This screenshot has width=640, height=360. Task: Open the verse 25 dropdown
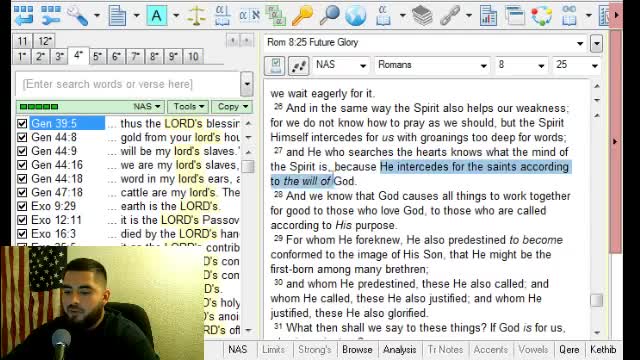click(x=595, y=65)
